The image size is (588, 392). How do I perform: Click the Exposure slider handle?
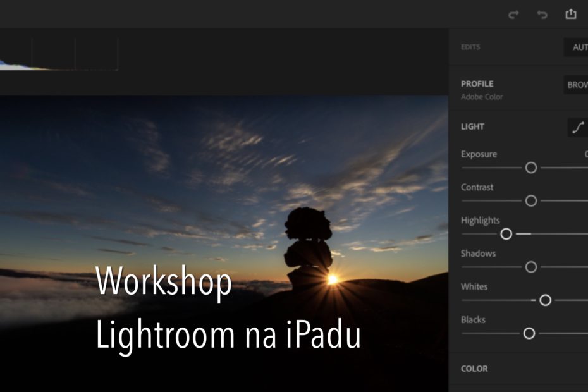click(x=531, y=168)
